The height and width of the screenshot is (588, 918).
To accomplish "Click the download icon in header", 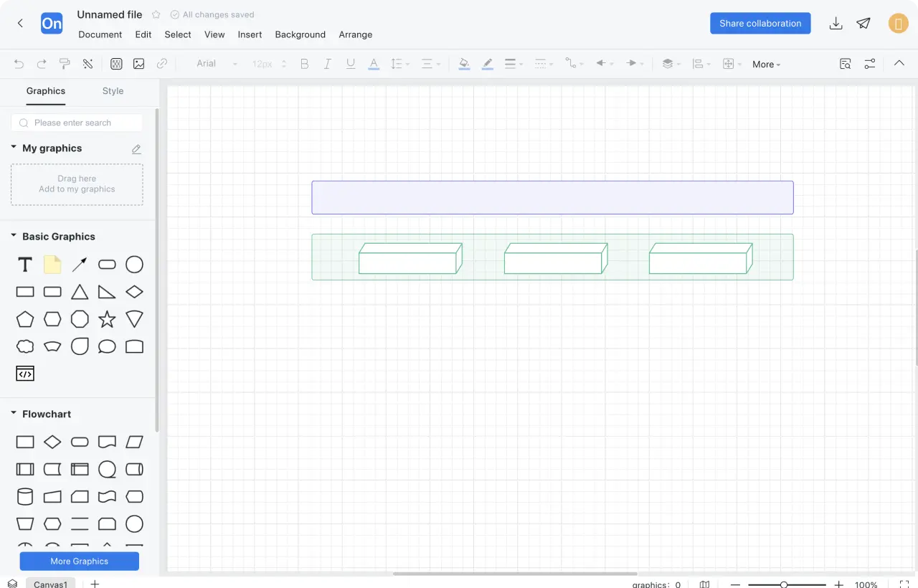I will (836, 24).
